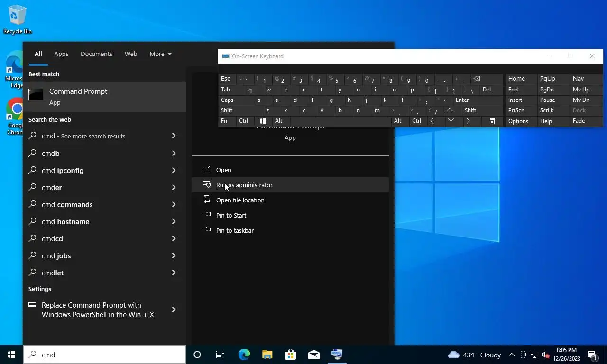Toggle the Fn key on the On-Screen Keyboard
This screenshot has width=607, height=364.
coord(227,121)
